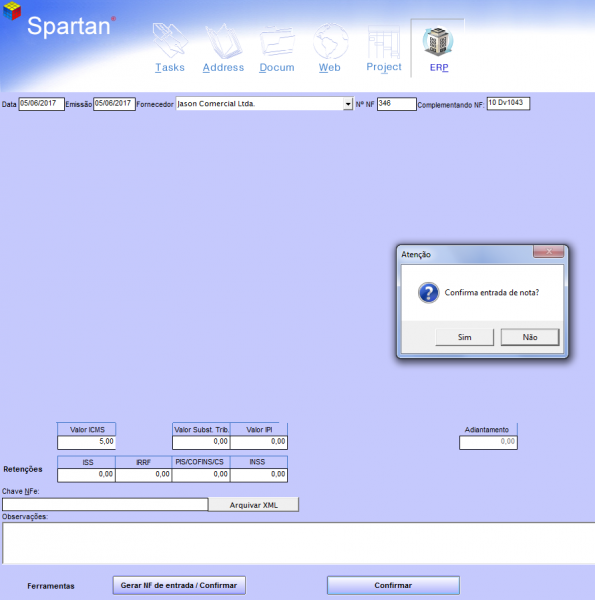Click the Spartan cube logo

coord(11,11)
